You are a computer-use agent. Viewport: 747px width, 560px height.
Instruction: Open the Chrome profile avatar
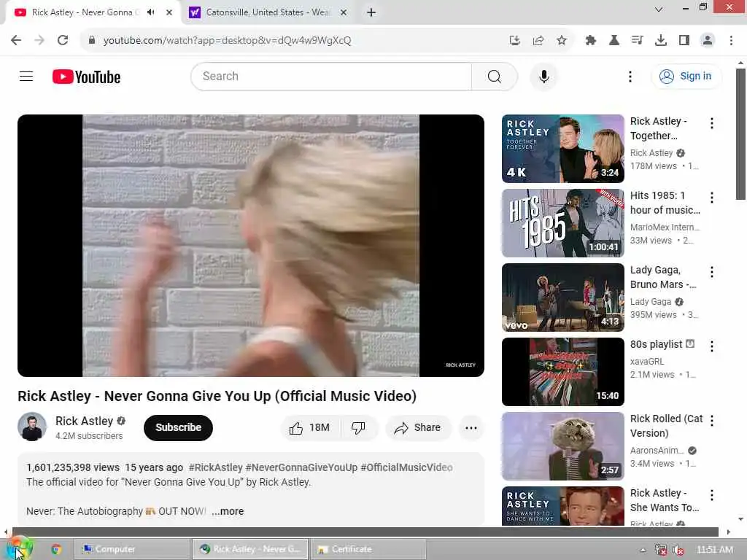[x=708, y=41]
